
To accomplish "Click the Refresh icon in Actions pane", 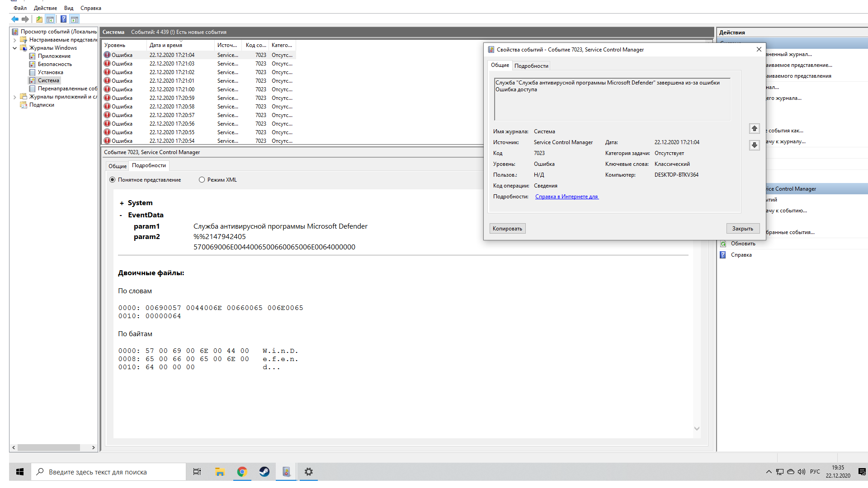I will pos(723,244).
